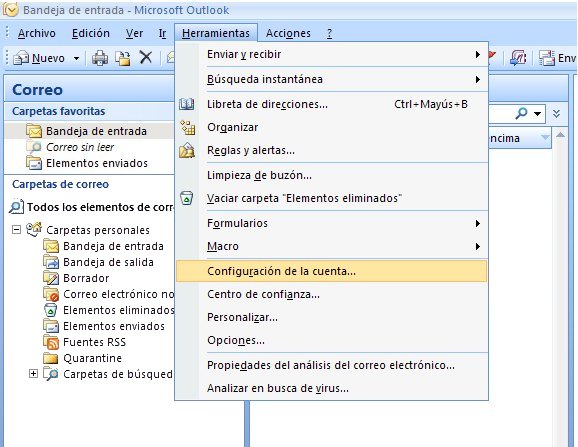
Task: Open the Nuevo button dropdown arrow
Action: pyautogui.click(x=76, y=58)
